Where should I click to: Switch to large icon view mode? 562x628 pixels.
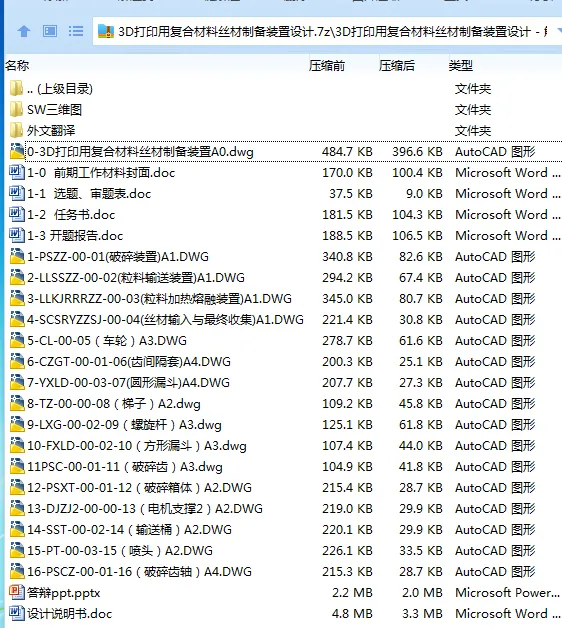(50, 31)
